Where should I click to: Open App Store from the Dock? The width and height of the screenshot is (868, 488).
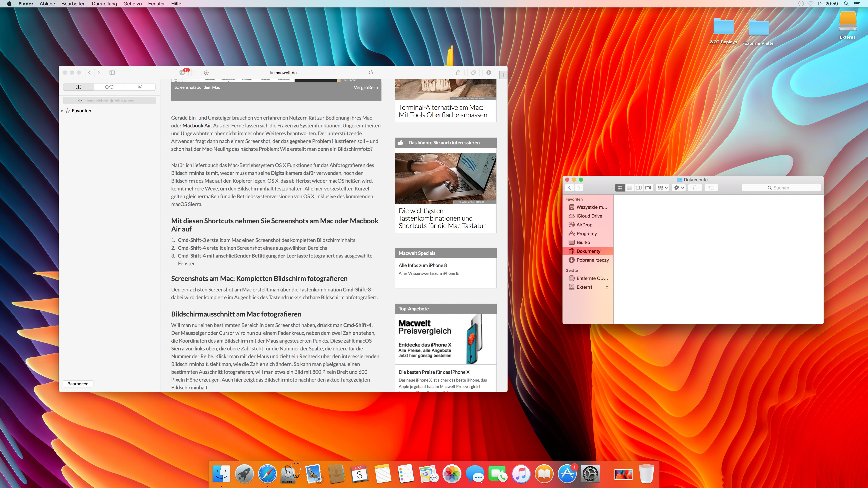coord(567,474)
